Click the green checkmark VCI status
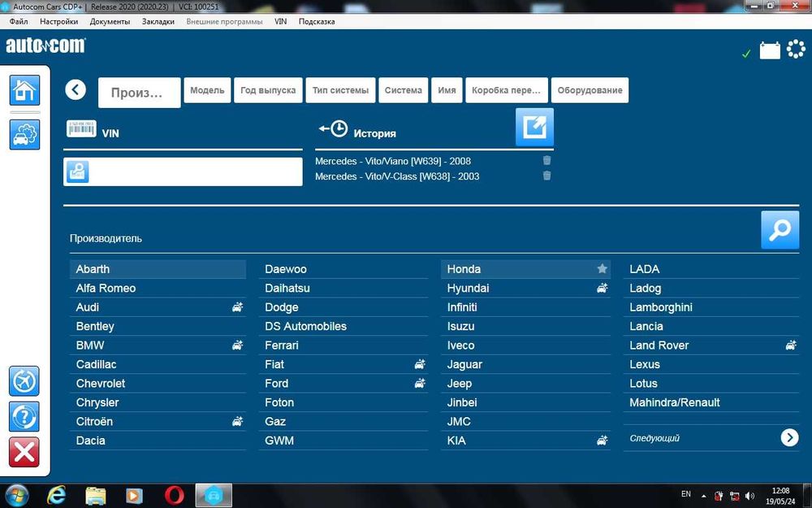The width and height of the screenshot is (812, 508). [746, 54]
